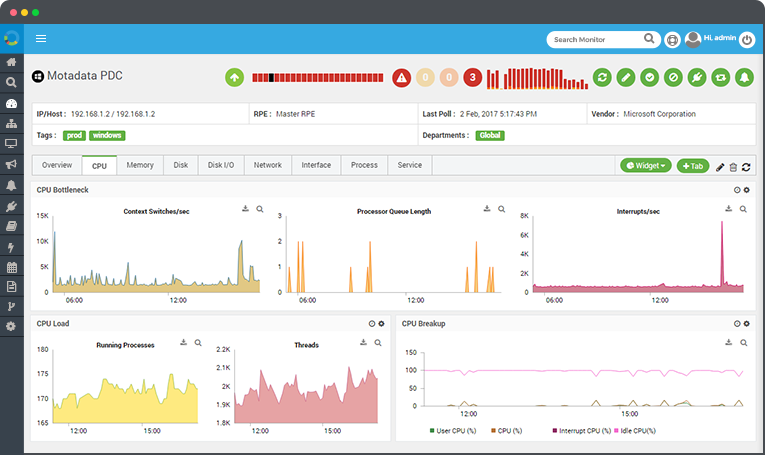This screenshot has height=455, width=766.
Task: Click the power icon next to admin
Action: tap(746, 40)
